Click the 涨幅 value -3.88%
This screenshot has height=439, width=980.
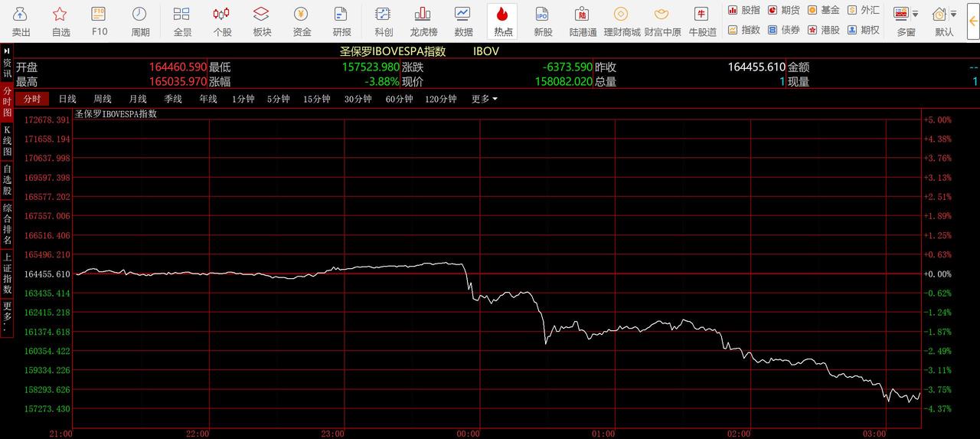[381, 81]
